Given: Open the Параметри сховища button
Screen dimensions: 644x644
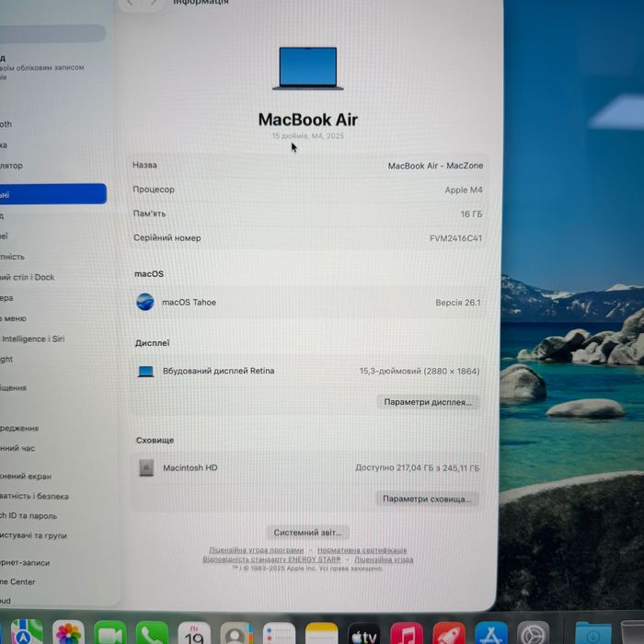Looking at the screenshot, I should click(427, 499).
